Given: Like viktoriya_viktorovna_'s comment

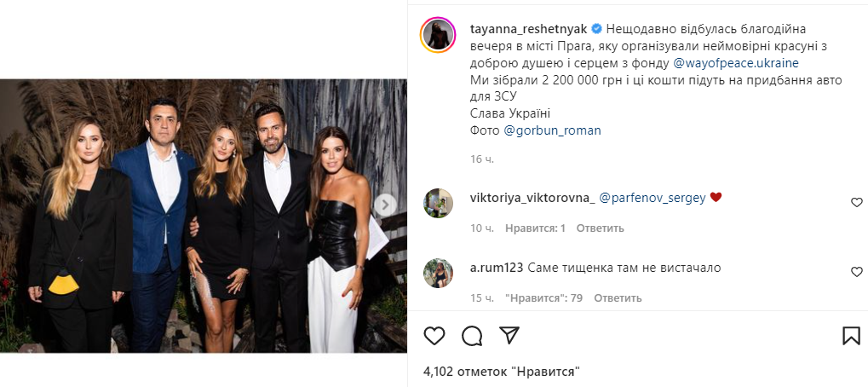Looking at the screenshot, I should tap(856, 203).
